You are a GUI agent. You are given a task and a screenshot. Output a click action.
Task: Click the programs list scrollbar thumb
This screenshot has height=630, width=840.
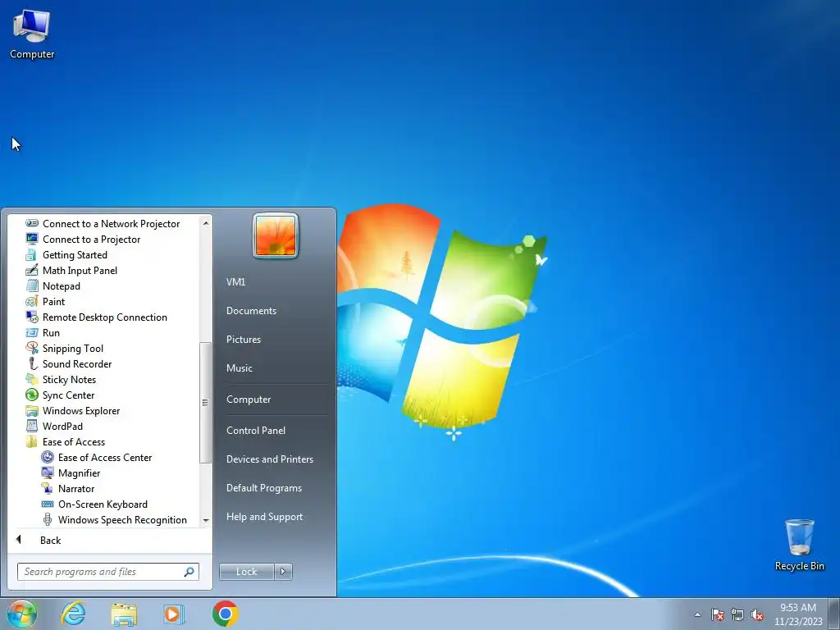click(x=205, y=402)
